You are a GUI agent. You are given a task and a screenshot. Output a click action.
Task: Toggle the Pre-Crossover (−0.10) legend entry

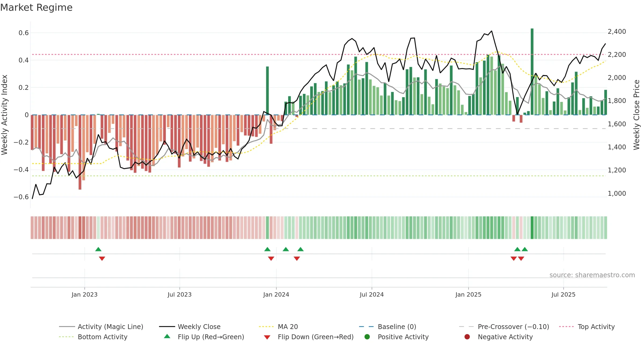pyautogui.click(x=504, y=327)
